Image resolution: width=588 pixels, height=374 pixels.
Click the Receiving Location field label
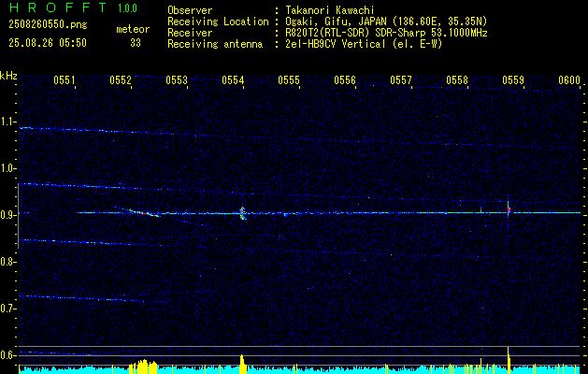pyautogui.click(x=218, y=22)
